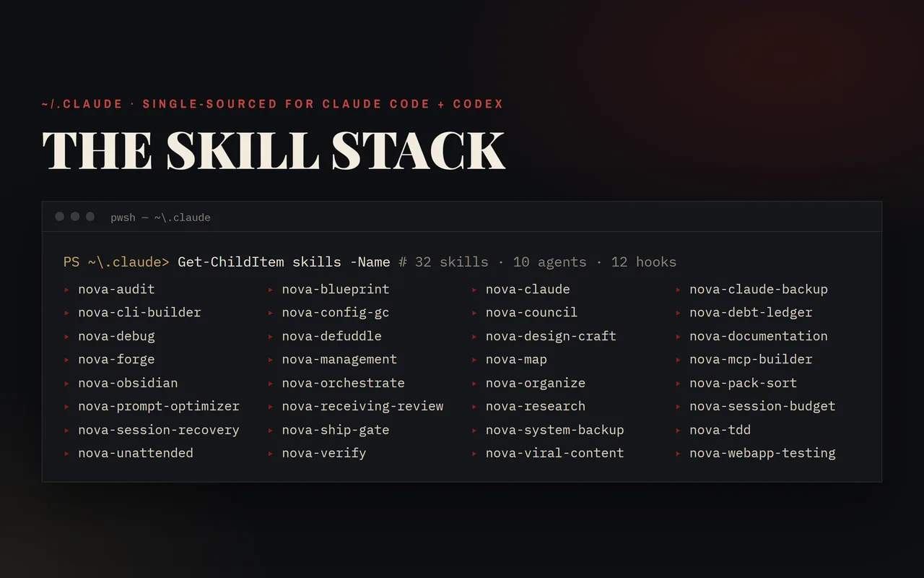The height and width of the screenshot is (578, 924).
Task: Click the nova-map entry
Action: (516, 359)
